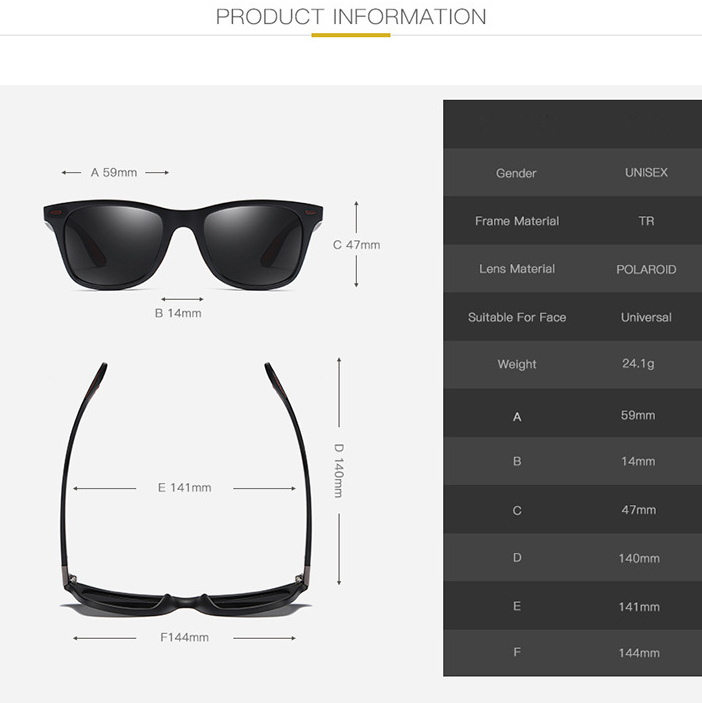Image resolution: width=702 pixels, height=703 pixels.
Task: Select the A 59mm dimension label
Action: pyautogui.click(x=114, y=173)
